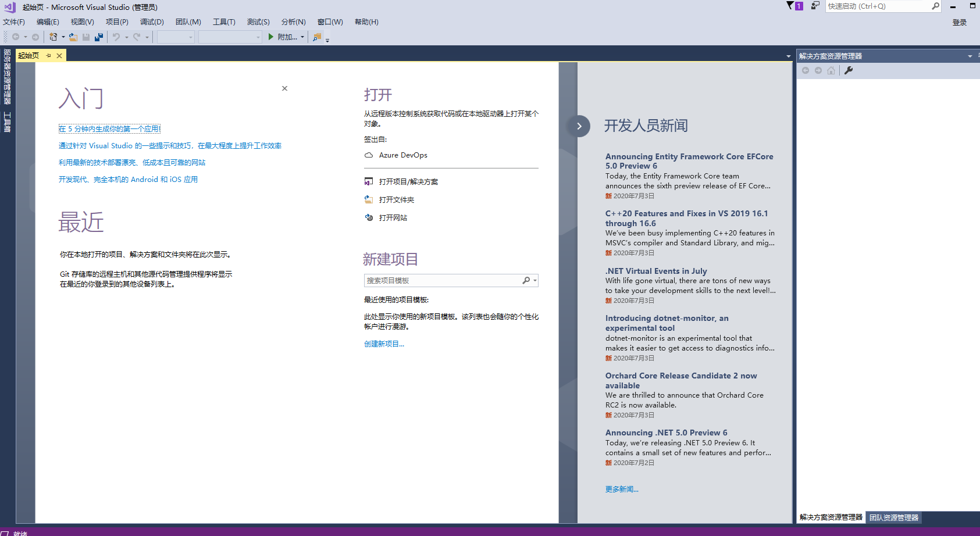Click the Solution Explorer Home icon
Screen dimensions: 980x536
[x=831, y=70]
